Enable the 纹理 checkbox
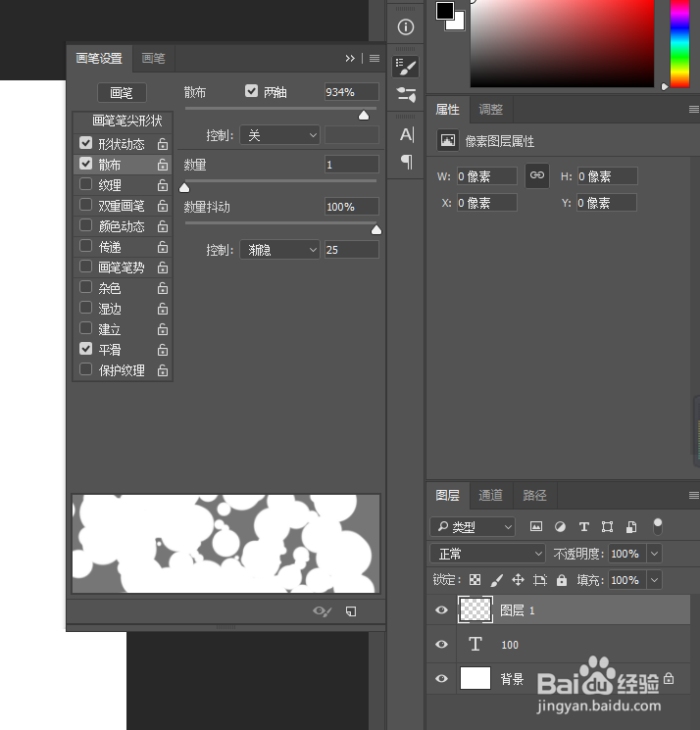Screen dimensions: 700x730 click(x=85, y=184)
